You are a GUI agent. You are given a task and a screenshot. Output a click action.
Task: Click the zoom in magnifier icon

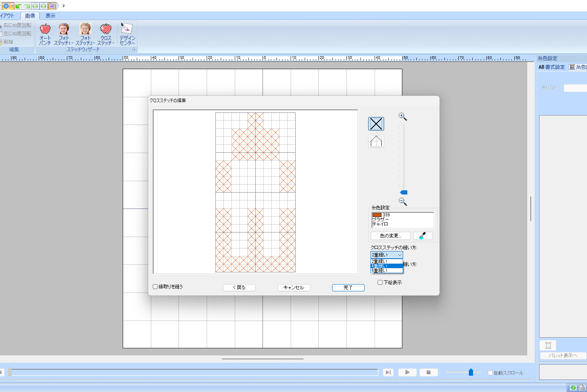pyautogui.click(x=402, y=117)
